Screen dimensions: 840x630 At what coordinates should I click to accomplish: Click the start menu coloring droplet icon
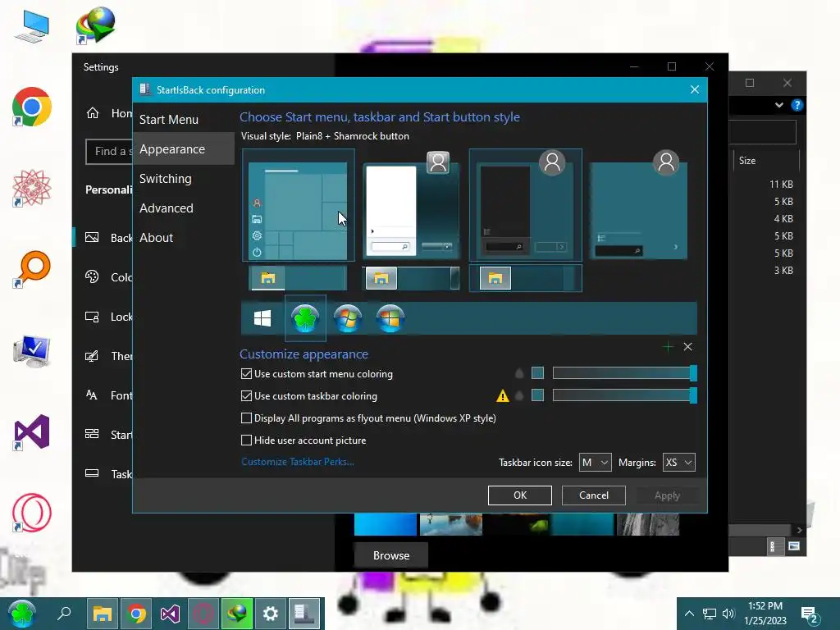click(x=519, y=373)
